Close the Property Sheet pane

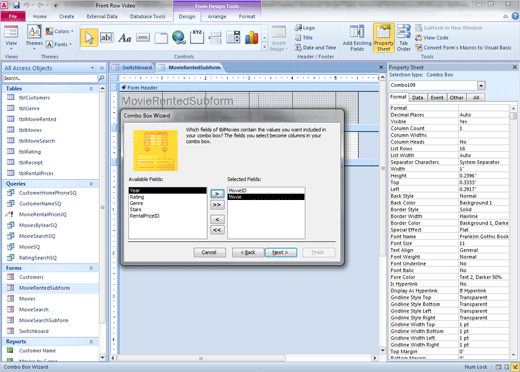pos(515,67)
